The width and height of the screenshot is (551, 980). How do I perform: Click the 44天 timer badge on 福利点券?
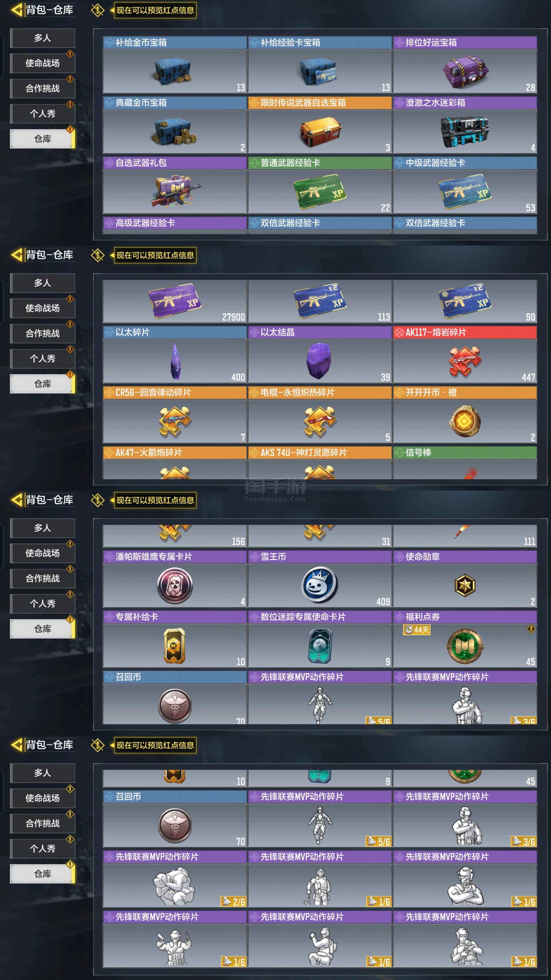click(417, 630)
